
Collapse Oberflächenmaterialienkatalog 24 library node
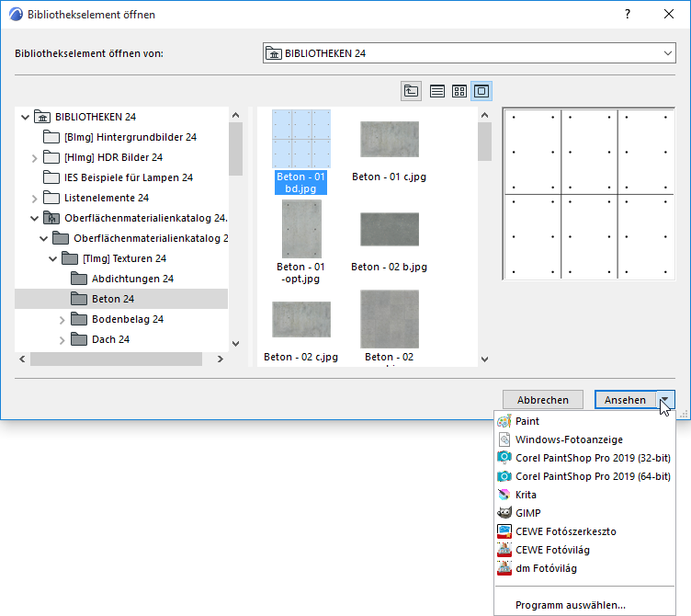coord(34,218)
